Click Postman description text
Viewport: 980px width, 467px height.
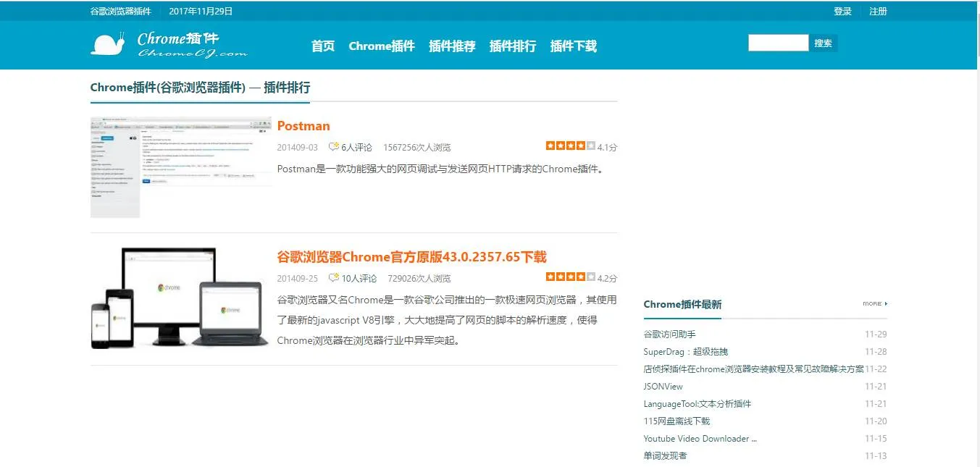point(441,169)
